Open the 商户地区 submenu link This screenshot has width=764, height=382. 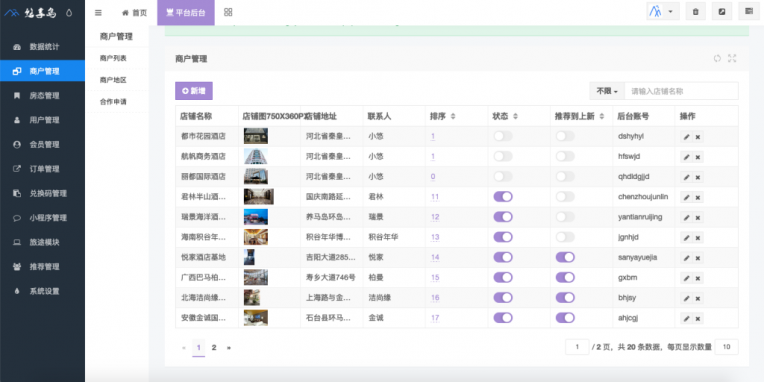(x=113, y=80)
